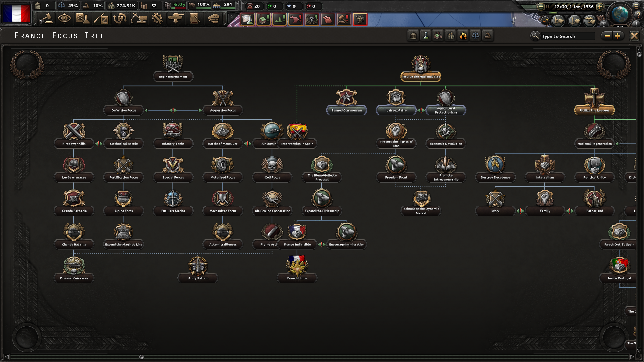Select the French Union focus
This screenshot has height=362, width=644.
pos(297,269)
